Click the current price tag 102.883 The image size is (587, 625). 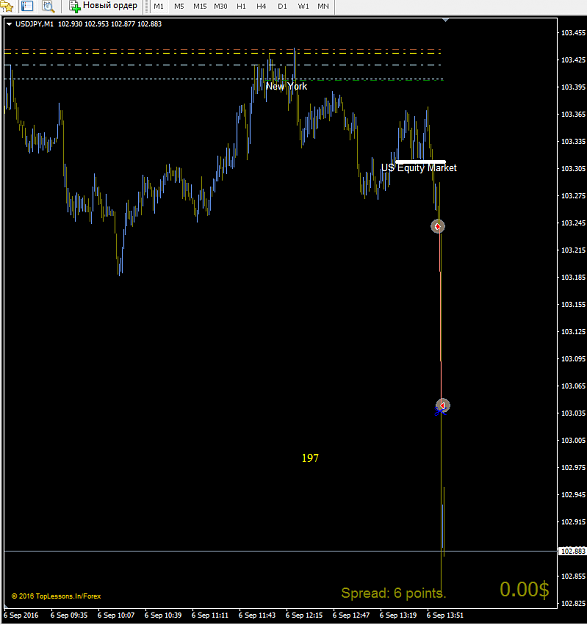573,551
